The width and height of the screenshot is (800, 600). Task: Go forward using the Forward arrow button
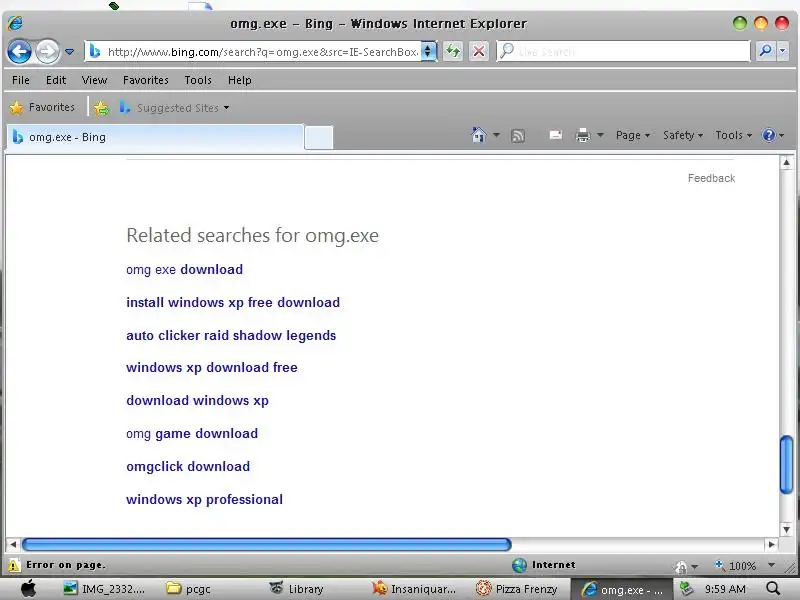click(47, 52)
